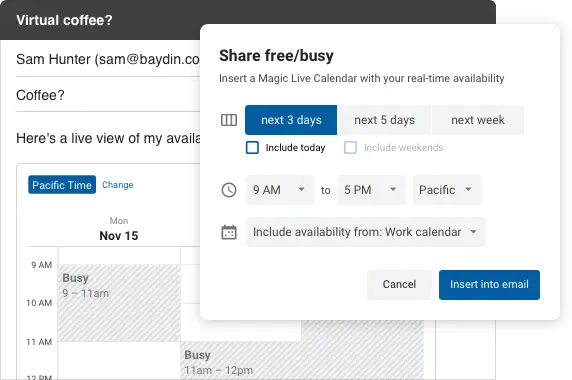Screen dimensions: 572x380
Task: Click the Busy 9 – 11am block
Action: pos(119,303)
